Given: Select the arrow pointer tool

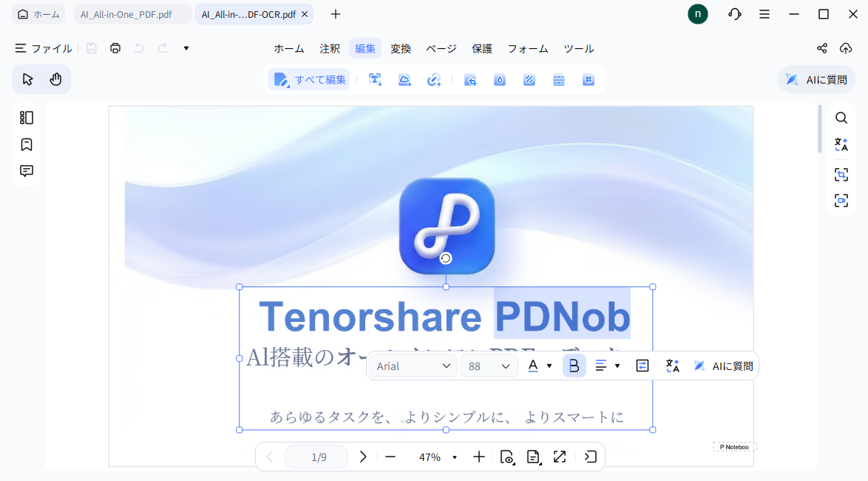Looking at the screenshot, I should click(27, 80).
